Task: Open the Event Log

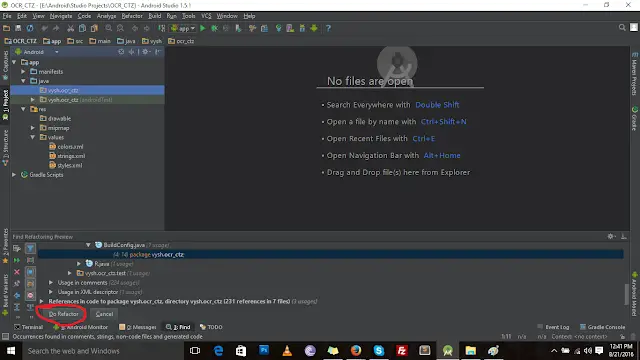Action: point(553,327)
